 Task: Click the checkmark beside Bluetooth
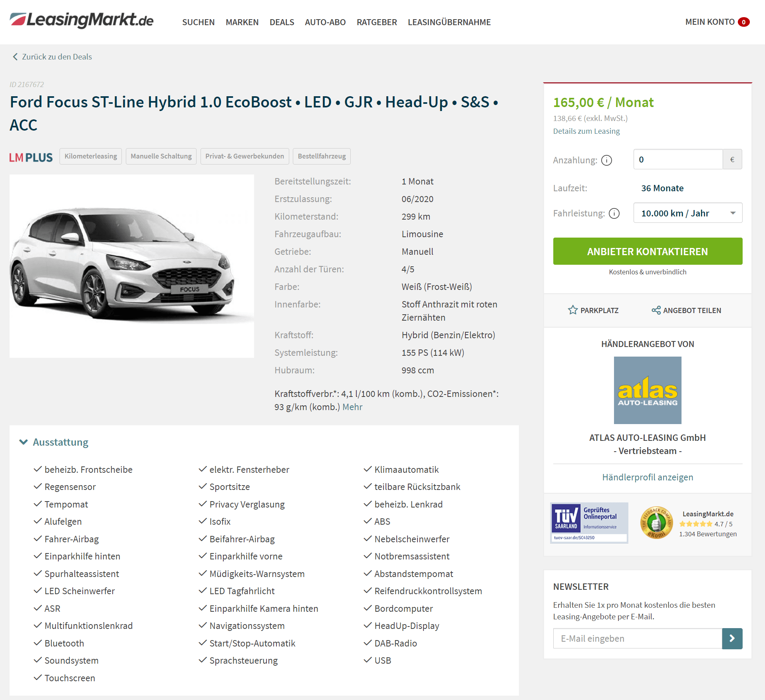click(38, 642)
